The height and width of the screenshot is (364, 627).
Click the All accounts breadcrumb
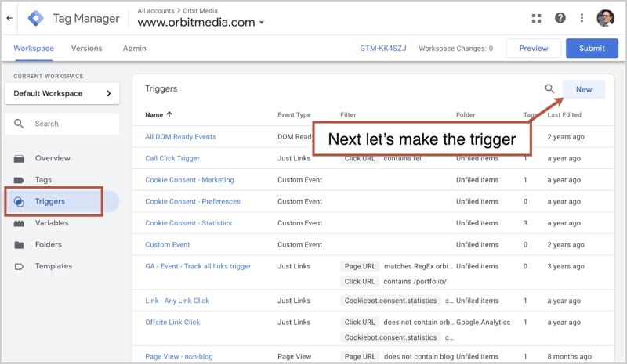156,11
